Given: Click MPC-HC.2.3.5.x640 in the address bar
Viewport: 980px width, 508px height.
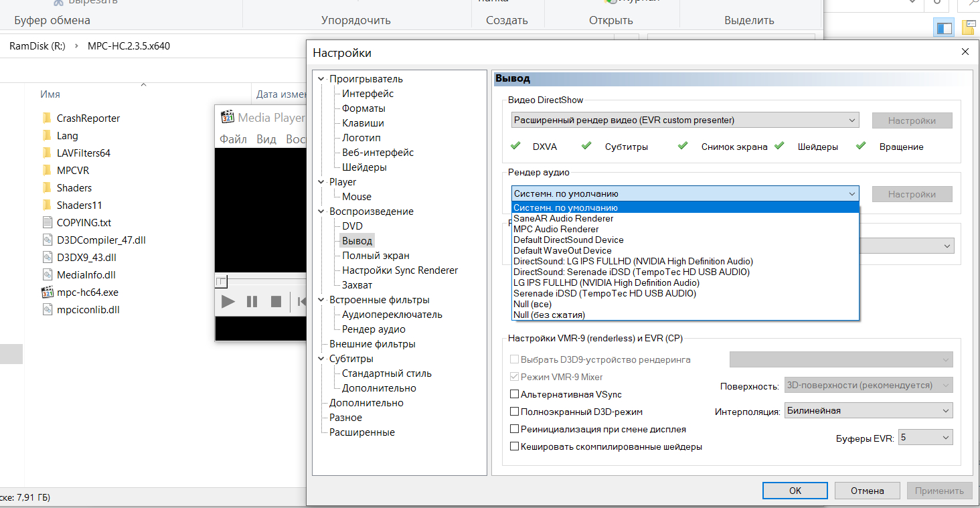Looking at the screenshot, I should coord(129,46).
